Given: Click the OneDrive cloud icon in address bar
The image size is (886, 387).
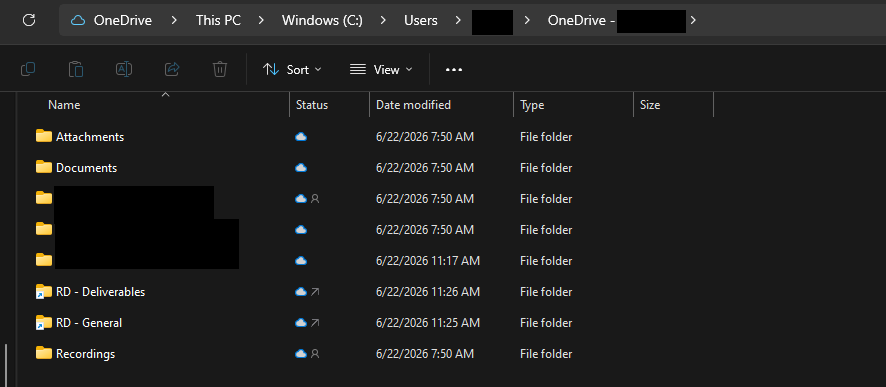Looking at the screenshot, I should pos(78,20).
